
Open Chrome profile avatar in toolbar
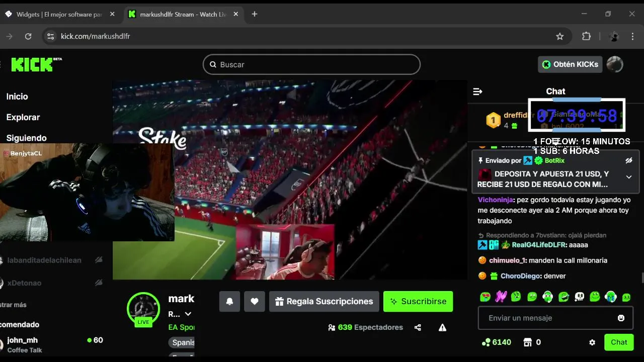(x=614, y=36)
